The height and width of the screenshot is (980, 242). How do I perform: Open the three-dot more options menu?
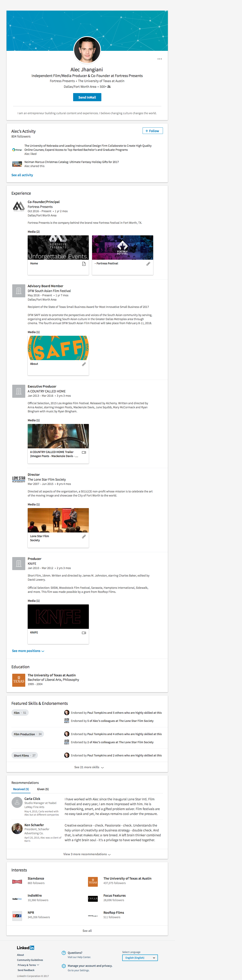[x=159, y=59]
